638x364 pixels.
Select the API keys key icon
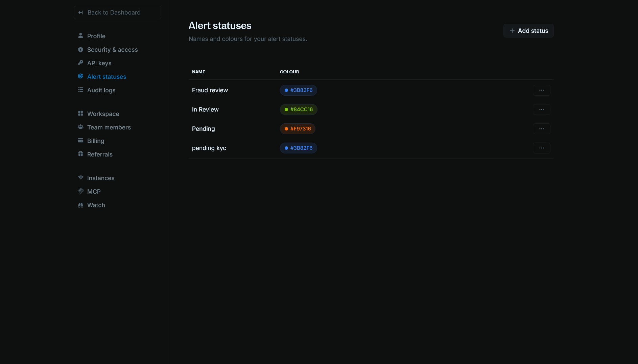tap(80, 63)
